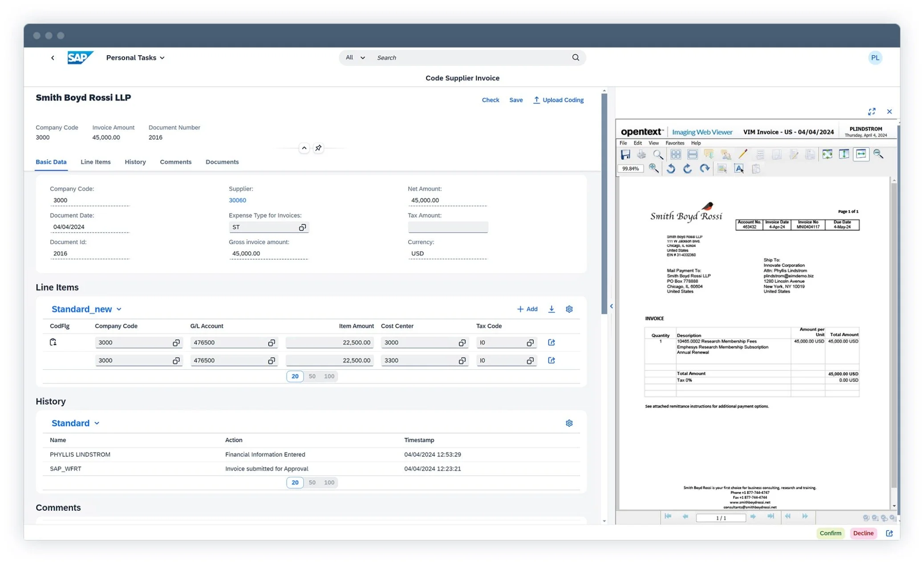924x564 pixels.
Task: Select the text selection 'A' tool
Action: click(x=739, y=169)
